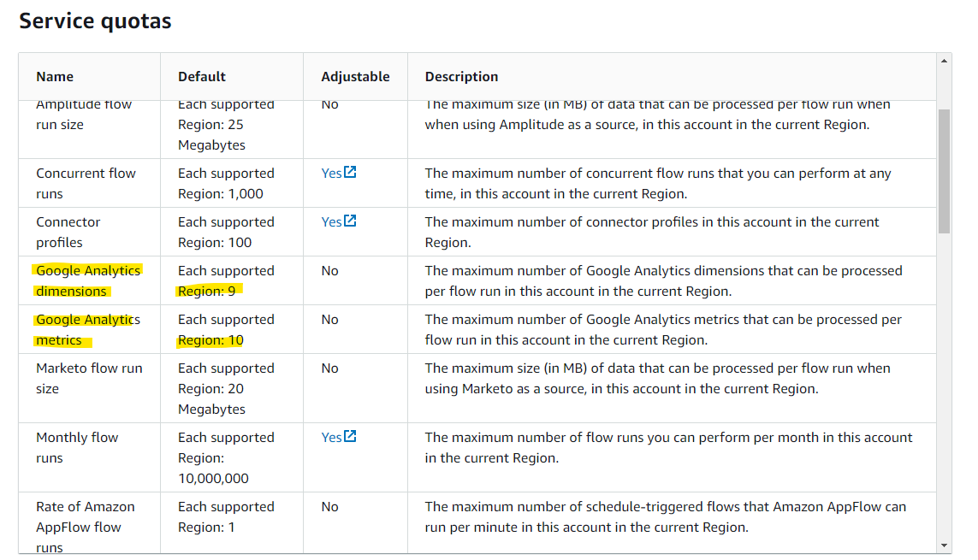Click external link icon for Monthly flow runs
The width and height of the screenshot is (978, 560).
click(350, 437)
